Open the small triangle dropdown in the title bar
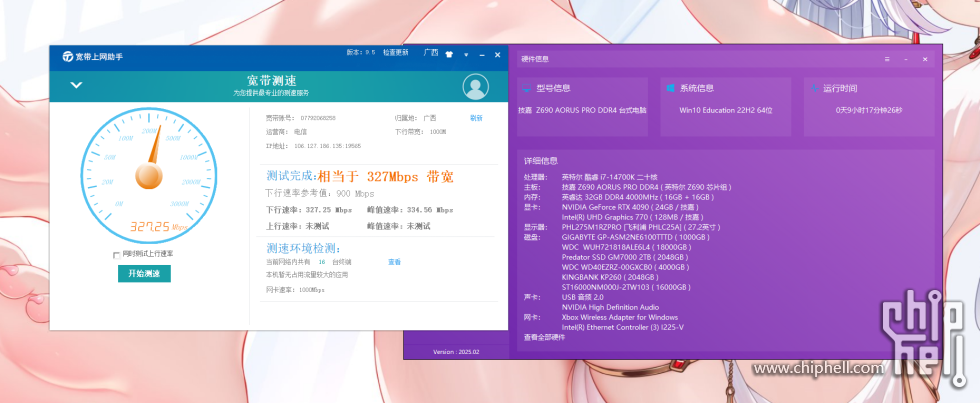Image resolution: width=980 pixels, height=403 pixels. click(x=466, y=55)
